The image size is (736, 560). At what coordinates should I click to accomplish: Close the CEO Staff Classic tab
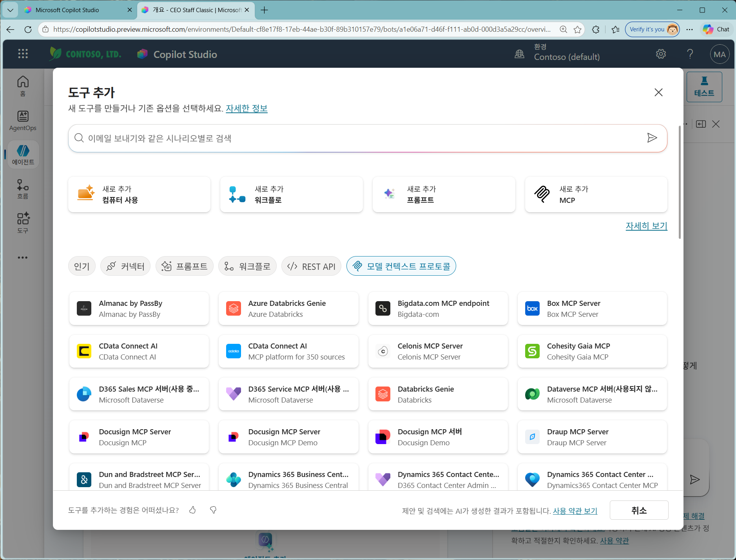[x=247, y=10]
